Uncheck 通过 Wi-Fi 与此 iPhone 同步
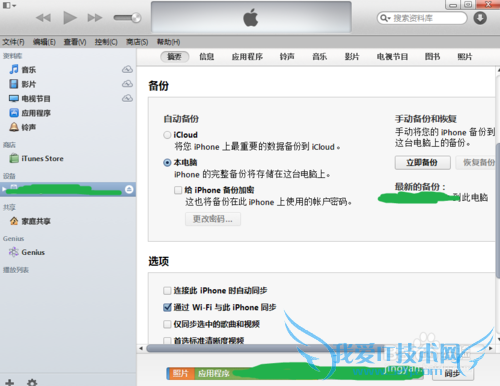Screen dimensions: 500x386 click(167, 307)
